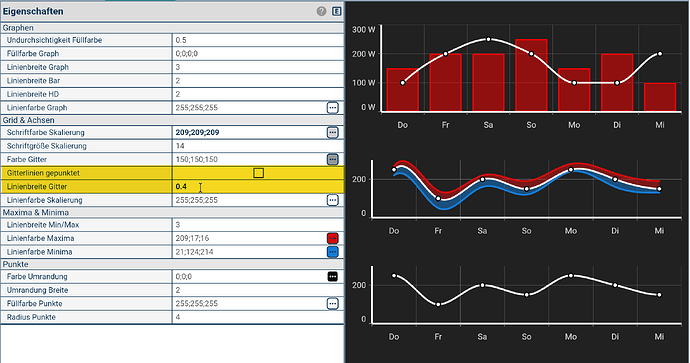Image resolution: width=690 pixels, height=363 pixels.
Task: Click the E expert mode icon
Action: [x=337, y=11]
